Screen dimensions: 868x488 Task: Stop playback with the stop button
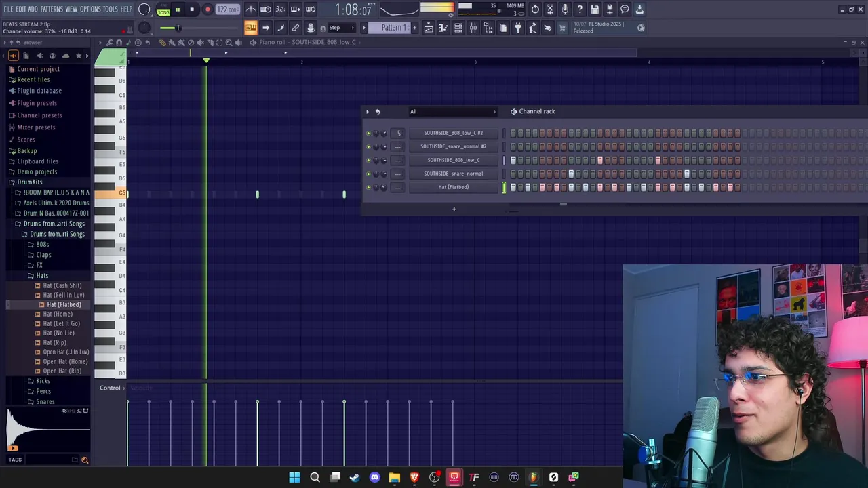[192, 9]
